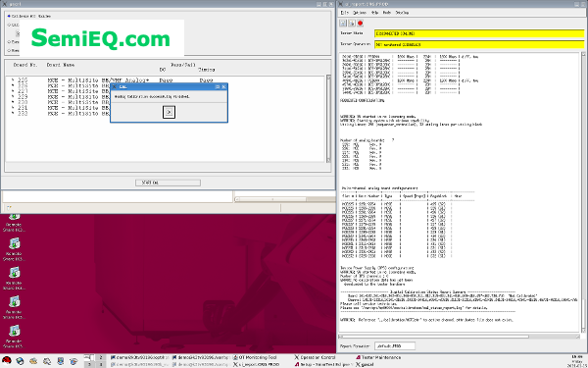Click the fourth launcher icon in bottom panel
This screenshot has height=368, width=588.
pyautogui.click(x=47, y=361)
